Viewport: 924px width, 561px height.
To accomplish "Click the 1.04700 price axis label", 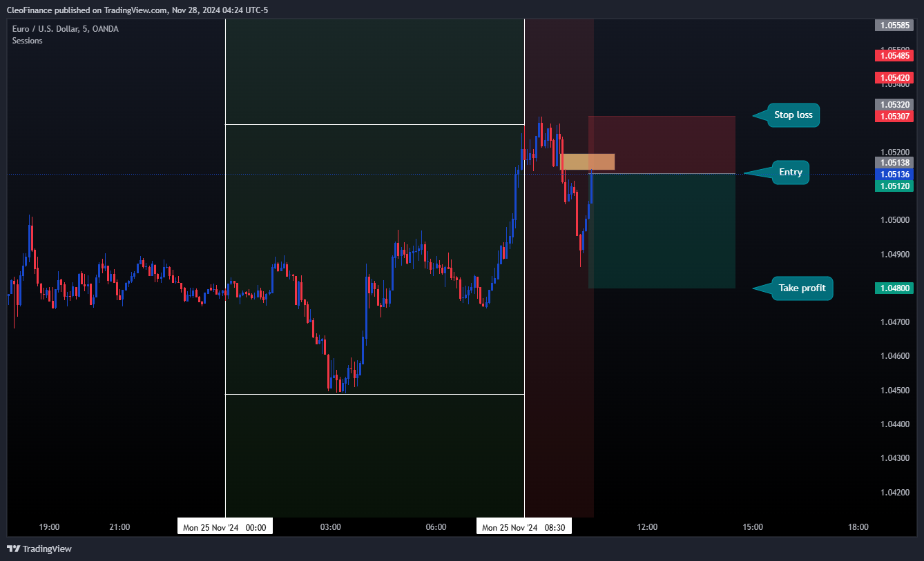I will coord(894,322).
